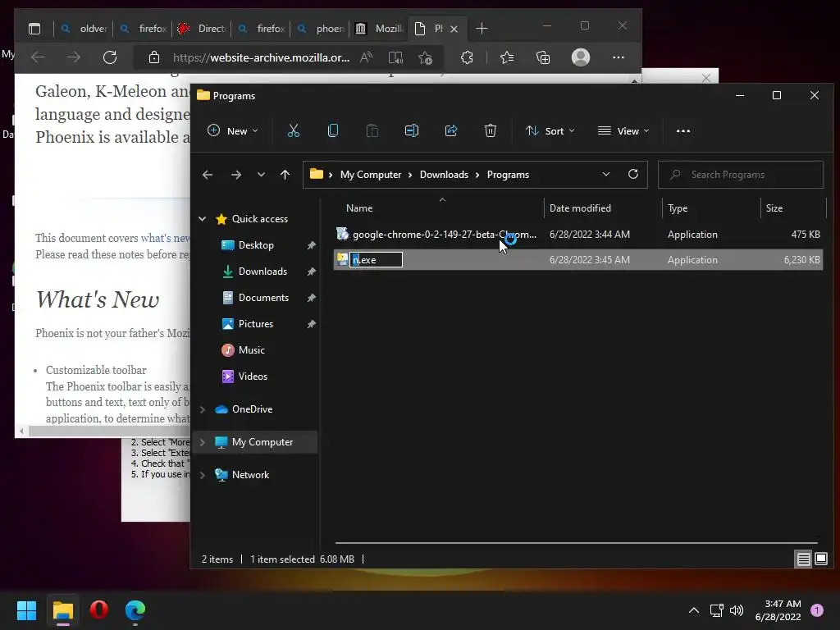
Task: Expand recent locations dropdown arrow
Action: 261,175
